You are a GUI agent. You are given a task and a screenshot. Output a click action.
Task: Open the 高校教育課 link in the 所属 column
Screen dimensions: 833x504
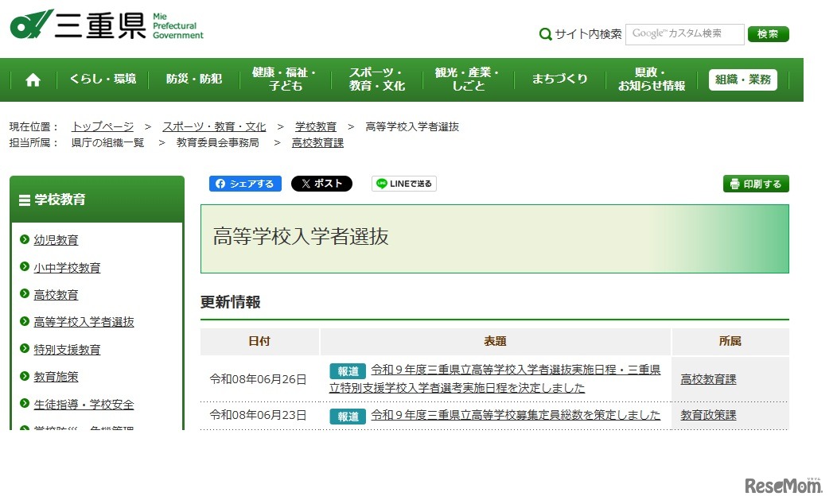point(708,379)
